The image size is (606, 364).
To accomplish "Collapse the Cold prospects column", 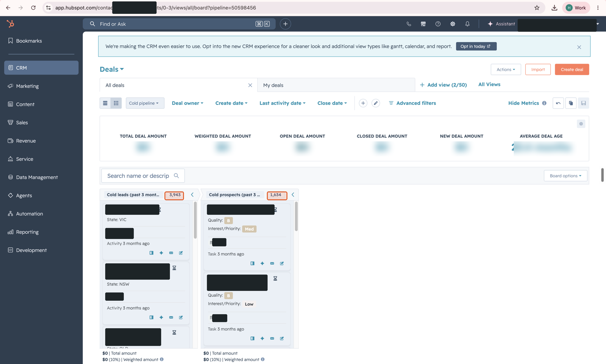I will point(293,195).
